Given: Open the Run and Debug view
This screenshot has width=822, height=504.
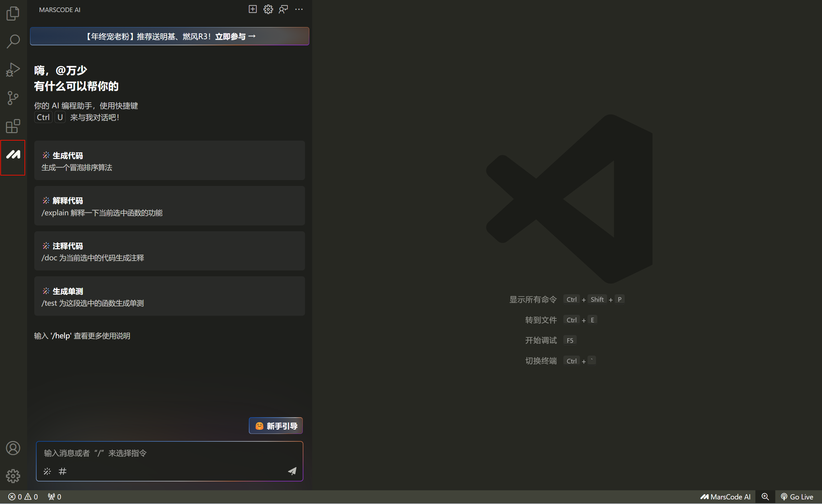Looking at the screenshot, I should [x=13, y=70].
